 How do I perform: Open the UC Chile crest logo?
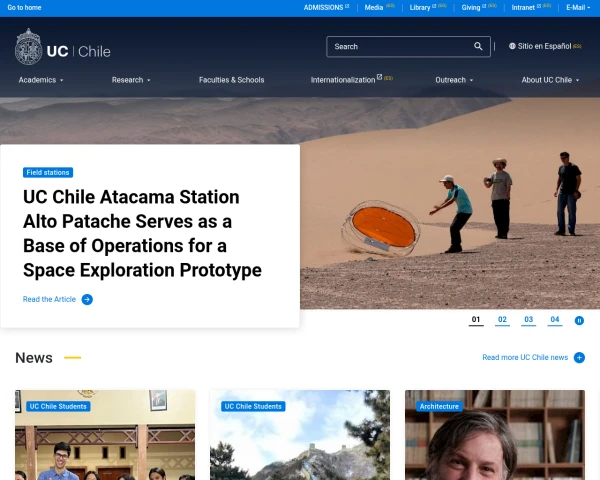(28, 47)
